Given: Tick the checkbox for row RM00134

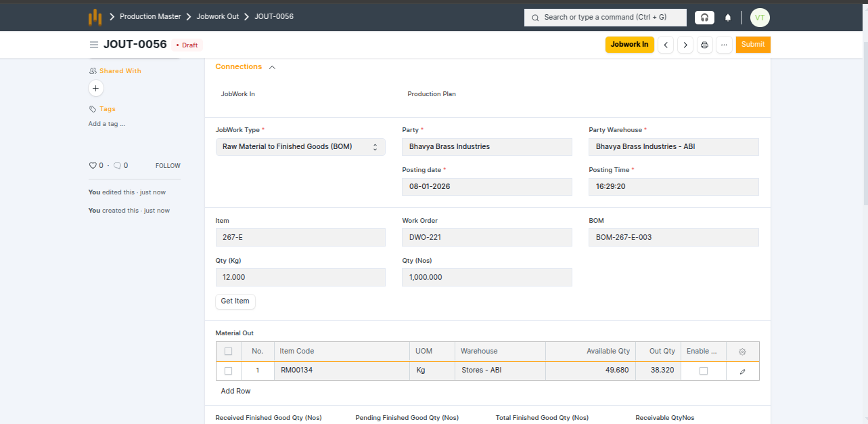Looking at the screenshot, I should click(228, 370).
